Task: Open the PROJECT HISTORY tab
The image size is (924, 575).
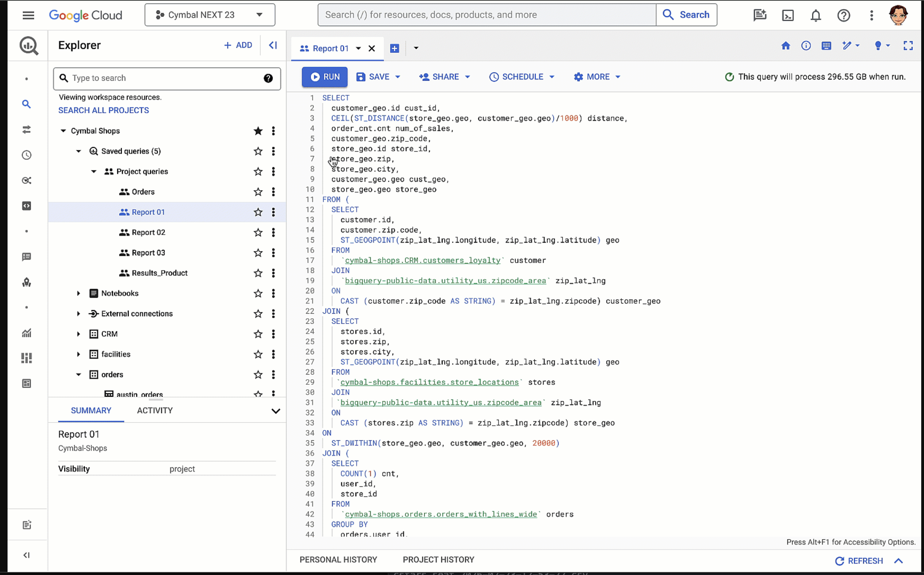Action: coord(438,560)
